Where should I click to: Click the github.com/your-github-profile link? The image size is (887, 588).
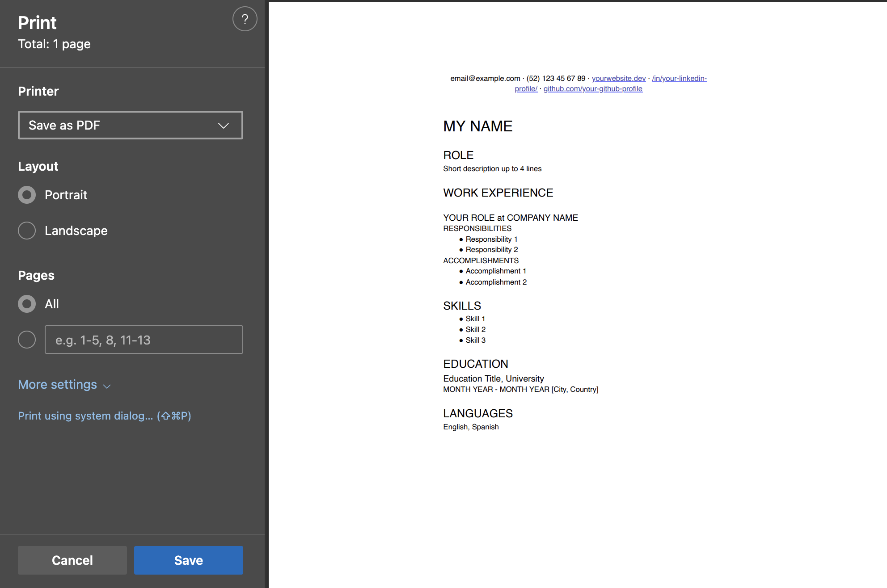tap(592, 89)
